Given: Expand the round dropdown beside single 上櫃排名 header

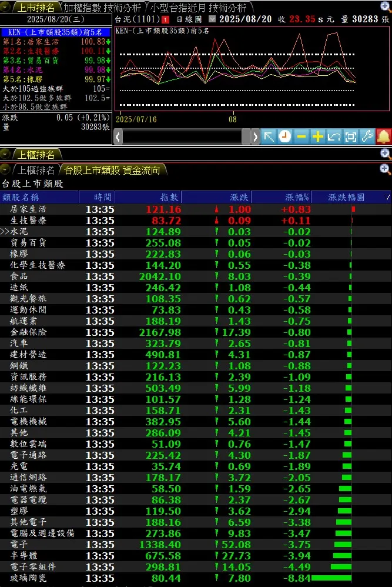Looking at the screenshot, I should click(x=5, y=154).
